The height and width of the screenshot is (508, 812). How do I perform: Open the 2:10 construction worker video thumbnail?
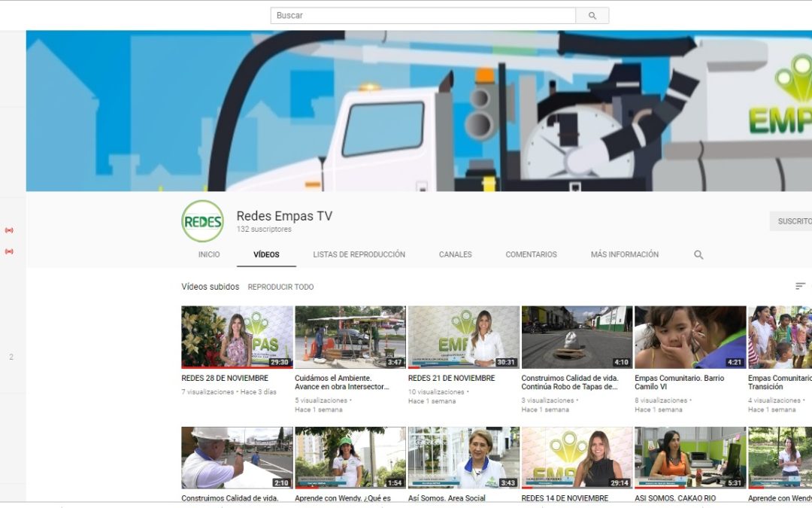click(237, 458)
